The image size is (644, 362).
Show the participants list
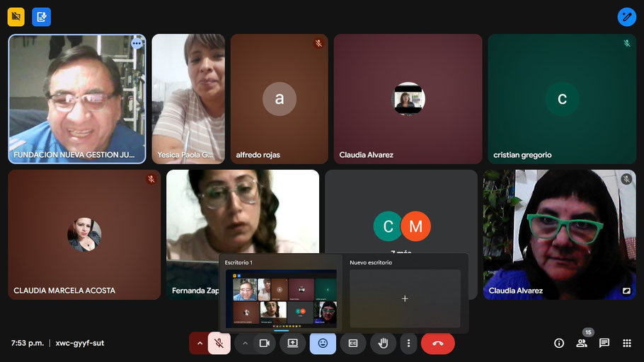(582, 343)
